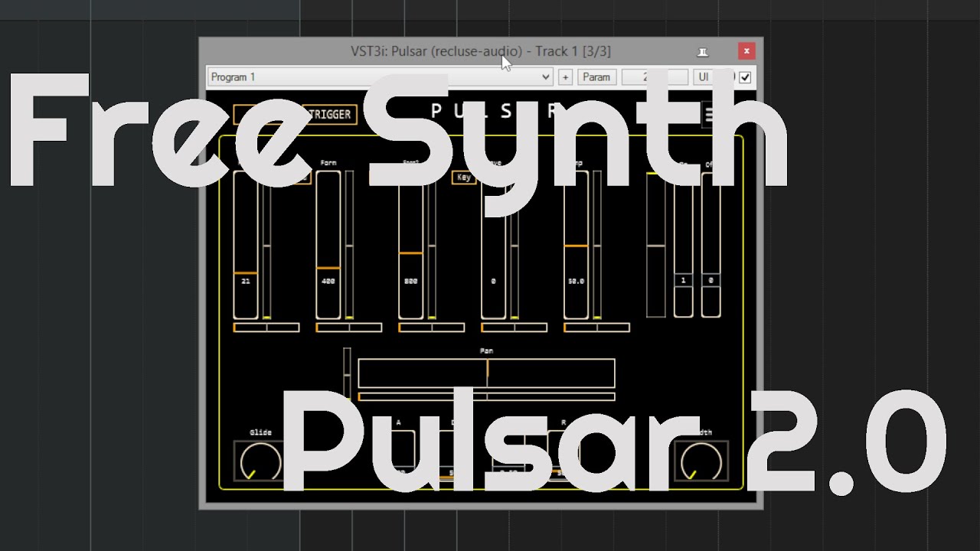The width and height of the screenshot is (980, 551).
Task: Click the Width knob at bottom right
Action: [x=701, y=461]
